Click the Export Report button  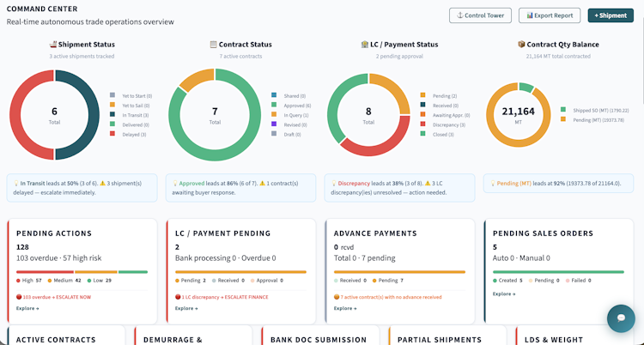click(x=550, y=15)
